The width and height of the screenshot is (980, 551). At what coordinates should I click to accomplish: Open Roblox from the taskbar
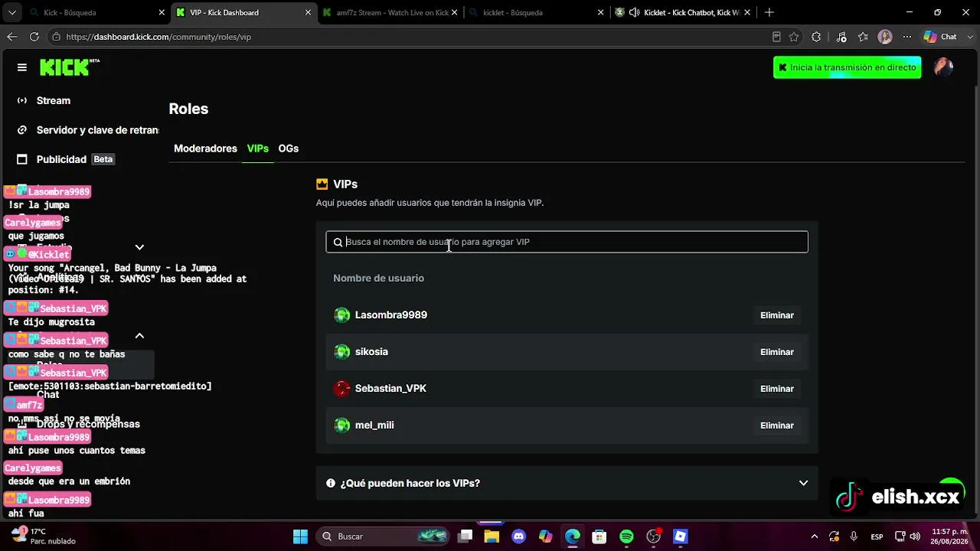680,536
